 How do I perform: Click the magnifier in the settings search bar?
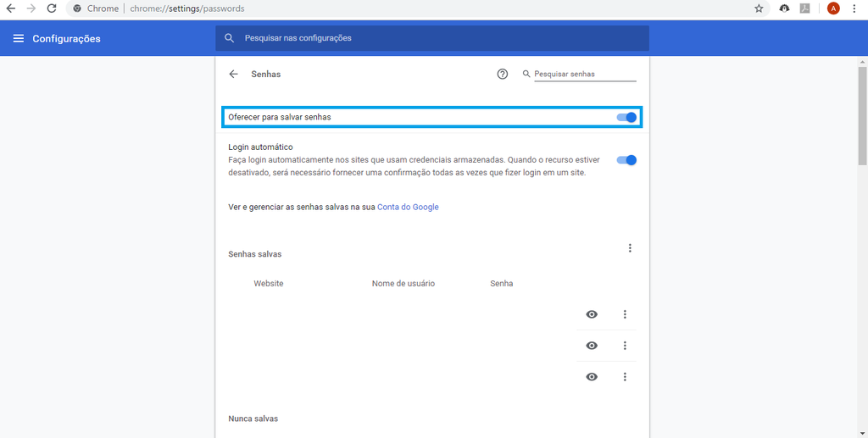pos(229,38)
